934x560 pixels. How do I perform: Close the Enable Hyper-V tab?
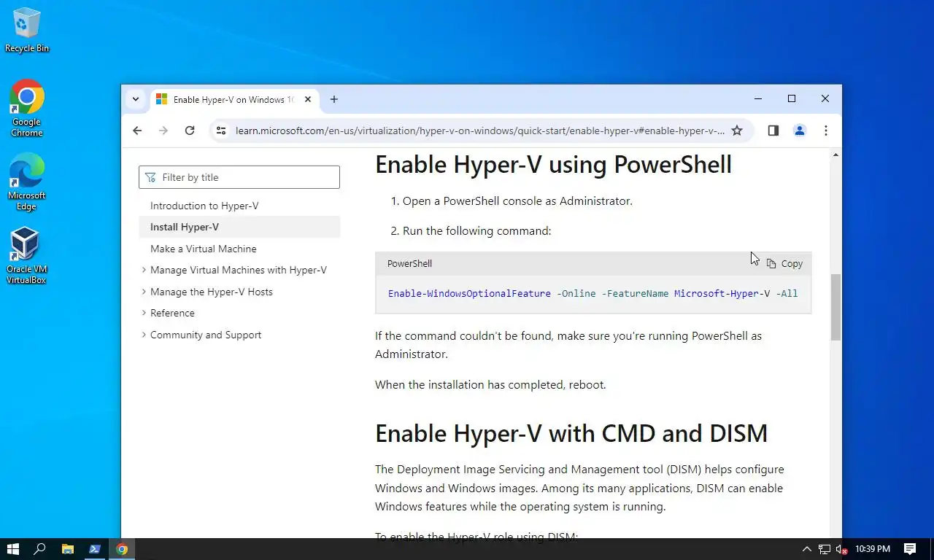tap(308, 99)
